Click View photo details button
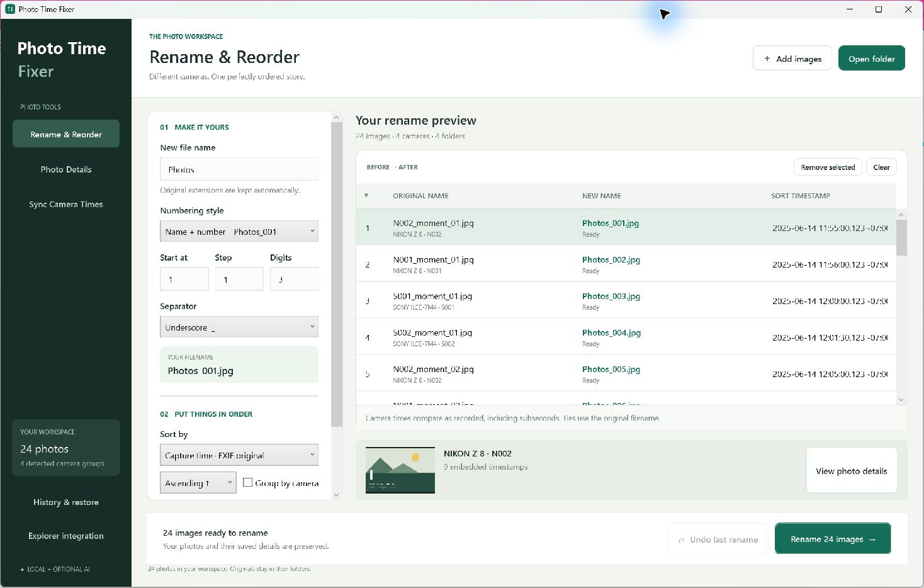The image size is (924, 588). click(852, 470)
